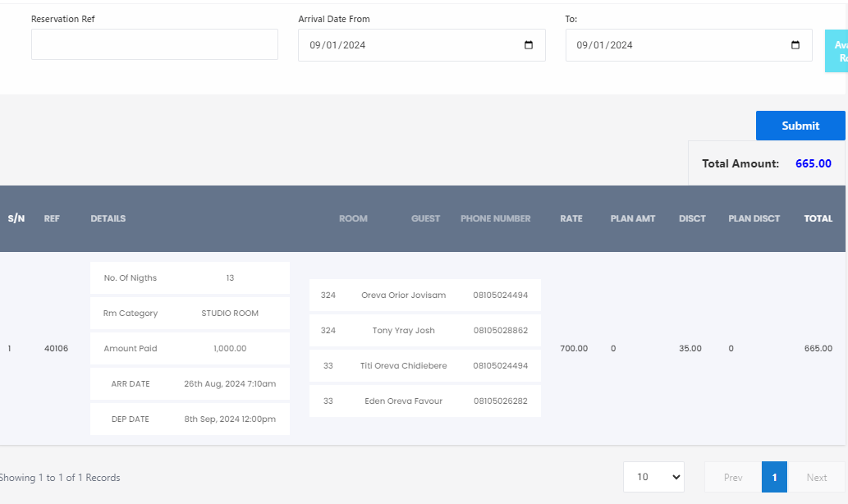This screenshot has width=848, height=504.
Task: Select guest Titi Oreva Chidiebere
Action: point(403,365)
